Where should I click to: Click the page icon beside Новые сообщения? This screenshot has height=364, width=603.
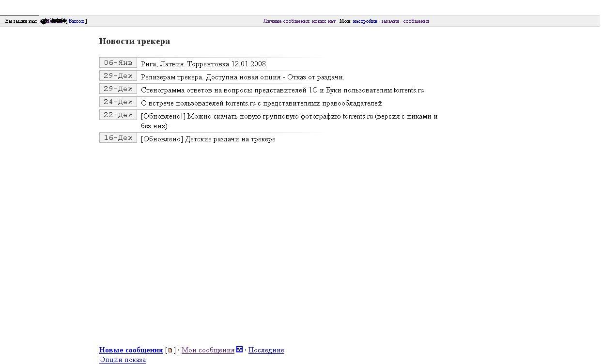tap(170, 350)
